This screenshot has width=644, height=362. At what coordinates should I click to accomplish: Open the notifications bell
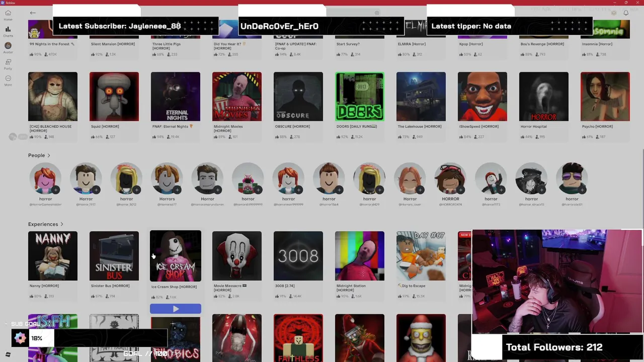[x=626, y=13]
